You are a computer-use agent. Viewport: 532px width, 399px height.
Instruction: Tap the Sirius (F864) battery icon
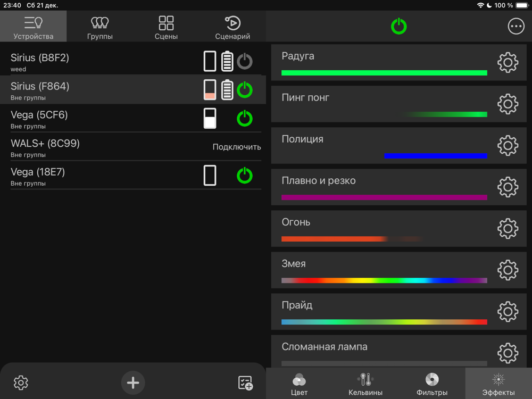tap(227, 89)
